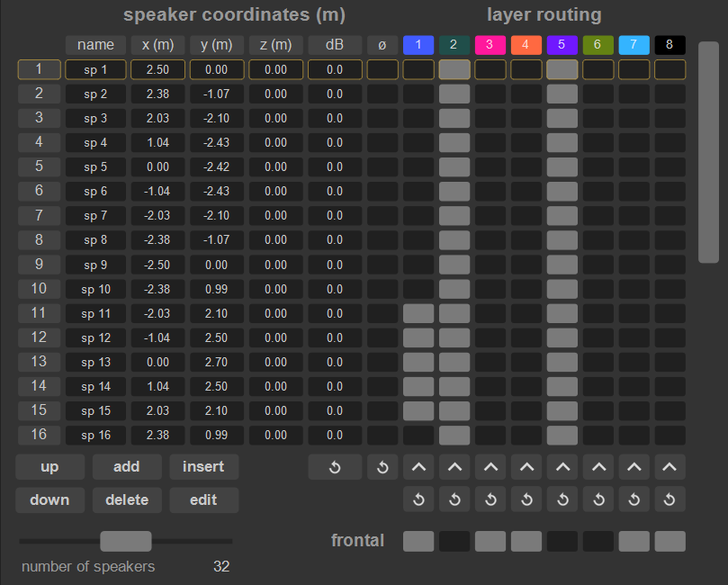Click the dB column reset arrow icon
The width and height of the screenshot is (728, 585).
[335, 466]
